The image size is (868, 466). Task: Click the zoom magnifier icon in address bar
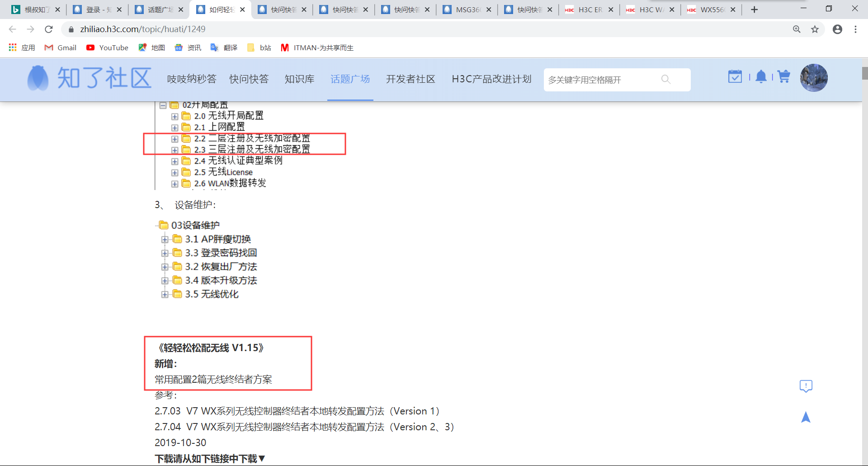797,29
